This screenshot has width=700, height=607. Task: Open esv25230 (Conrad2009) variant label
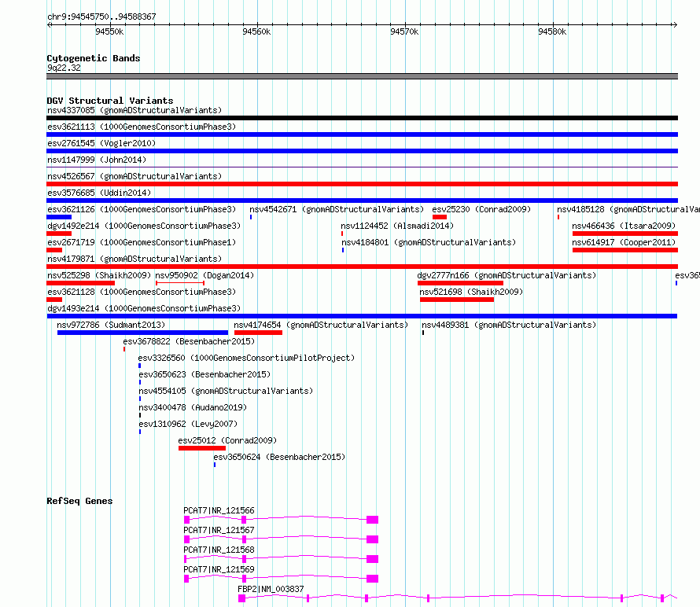481,209
